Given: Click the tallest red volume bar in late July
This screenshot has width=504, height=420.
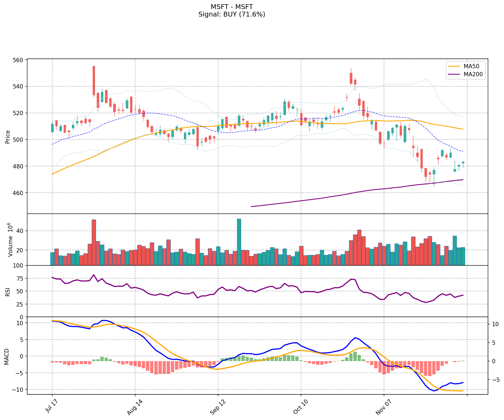Looking at the screenshot, I should tap(94, 243).
